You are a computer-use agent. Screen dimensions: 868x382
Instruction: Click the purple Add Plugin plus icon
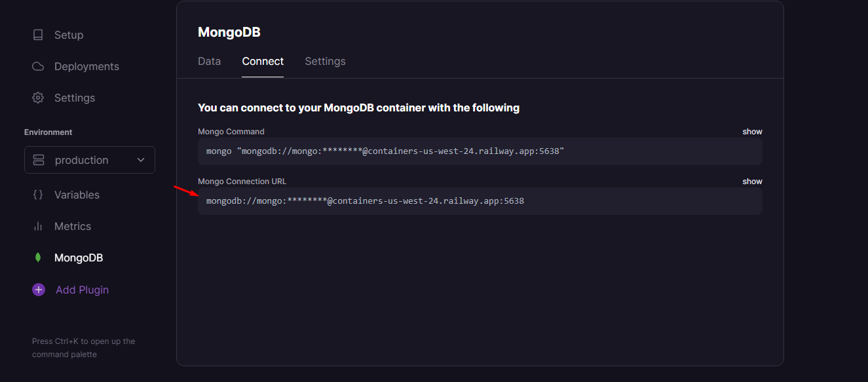[x=39, y=290]
